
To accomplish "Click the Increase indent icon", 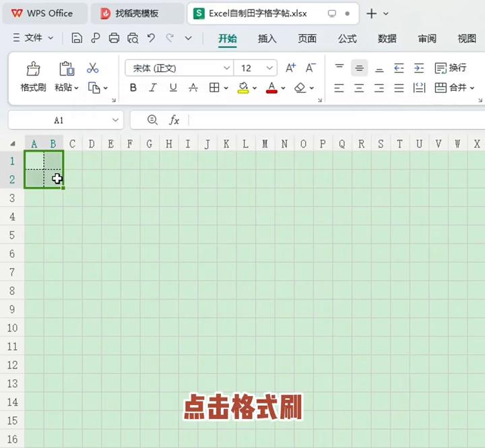I will tap(419, 68).
